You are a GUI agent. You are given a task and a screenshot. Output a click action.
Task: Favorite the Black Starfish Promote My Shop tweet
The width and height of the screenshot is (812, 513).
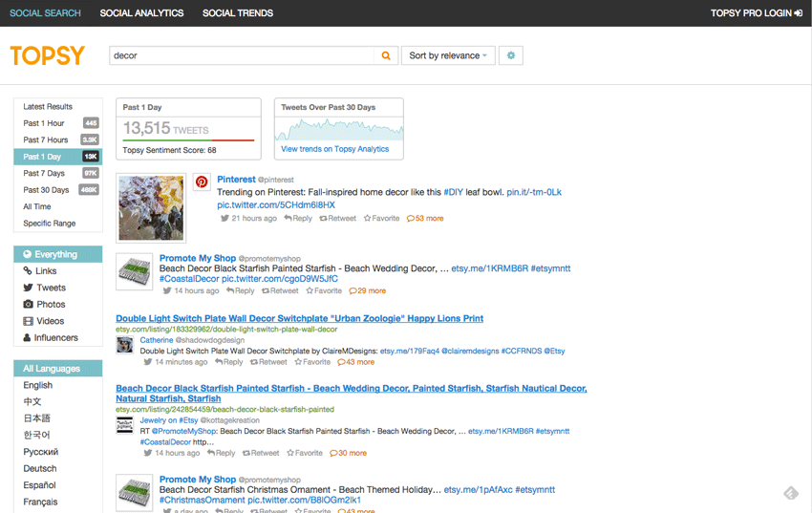324,291
